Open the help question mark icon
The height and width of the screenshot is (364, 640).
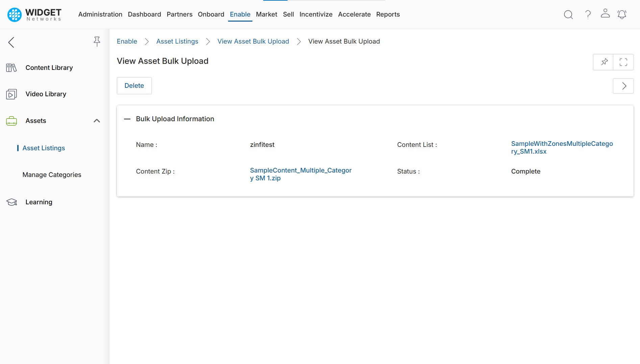(588, 15)
